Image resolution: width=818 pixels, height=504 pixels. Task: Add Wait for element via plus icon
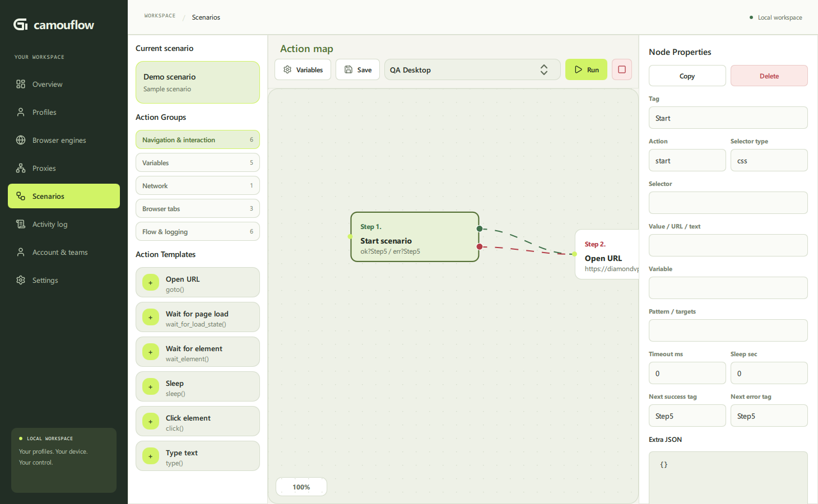tap(150, 352)
